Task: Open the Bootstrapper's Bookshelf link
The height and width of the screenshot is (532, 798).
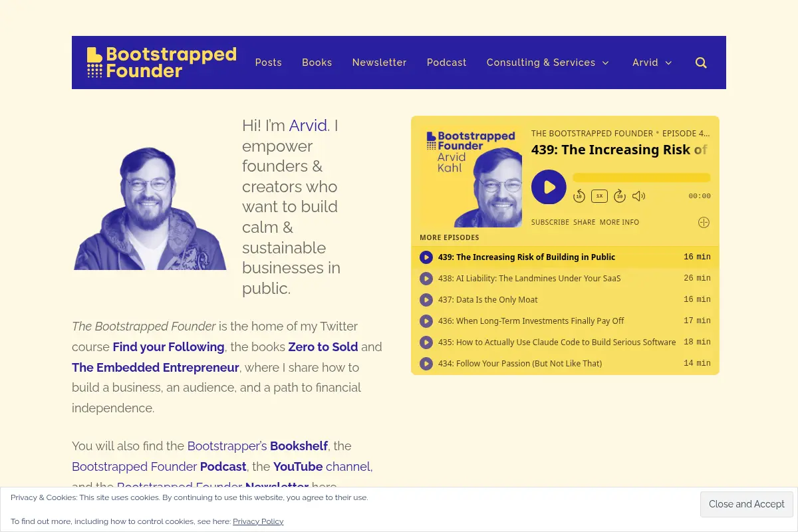Action: coord(257,446)
